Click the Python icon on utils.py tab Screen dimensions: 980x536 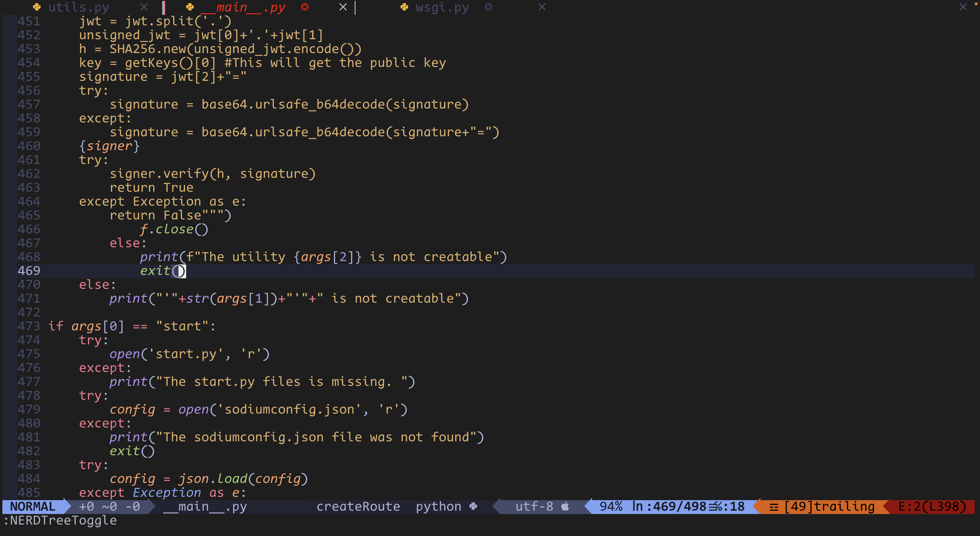37,7
